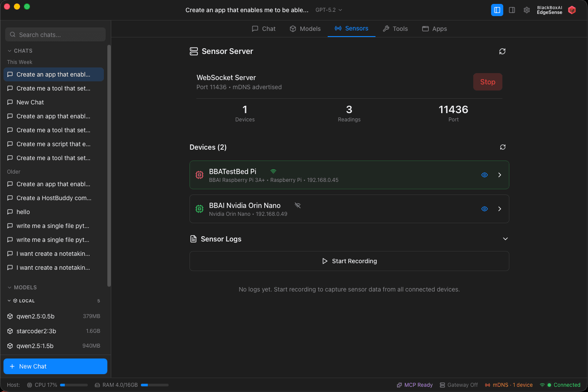Screen dimensions: 588x392
Task: Switch to the Models tab
Action: point(305,29)
